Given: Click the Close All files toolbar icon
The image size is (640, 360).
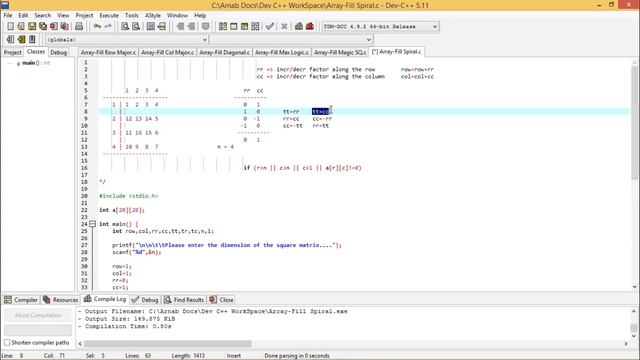Looking at the screenshot, I should tap(64, 27).
